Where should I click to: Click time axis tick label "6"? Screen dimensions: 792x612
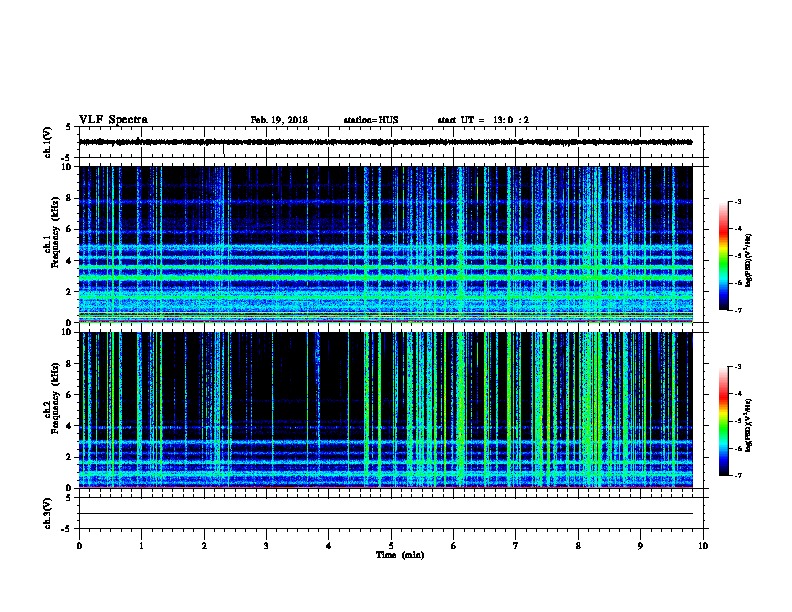[x=453, y=546]
